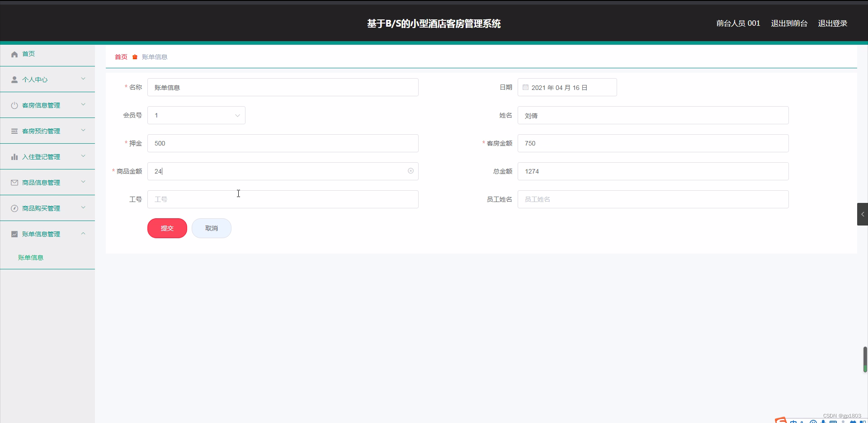Click the bar chart icon for 入住登记管理
The image size is (868, 423).
14,157
